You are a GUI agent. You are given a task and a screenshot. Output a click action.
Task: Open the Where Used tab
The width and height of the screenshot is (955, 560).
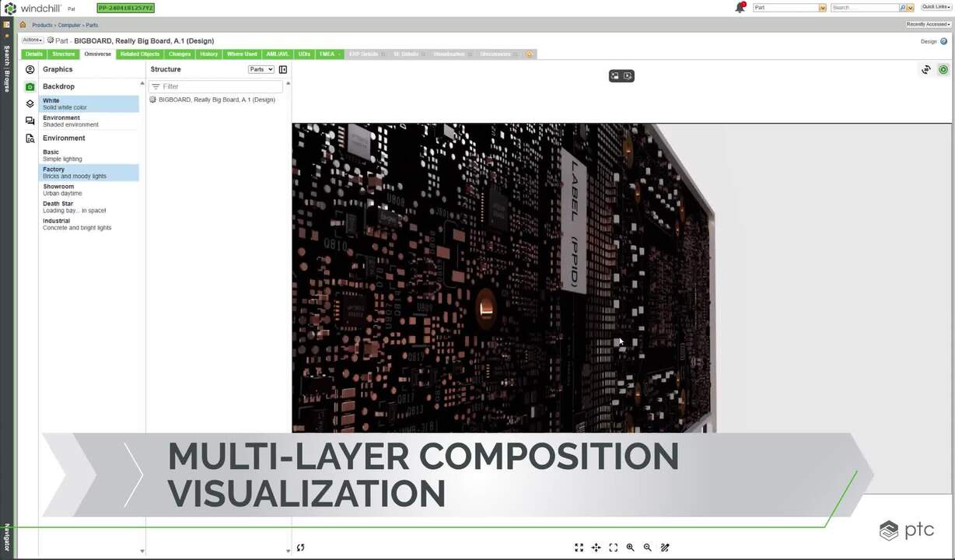(x=241, y=54)
